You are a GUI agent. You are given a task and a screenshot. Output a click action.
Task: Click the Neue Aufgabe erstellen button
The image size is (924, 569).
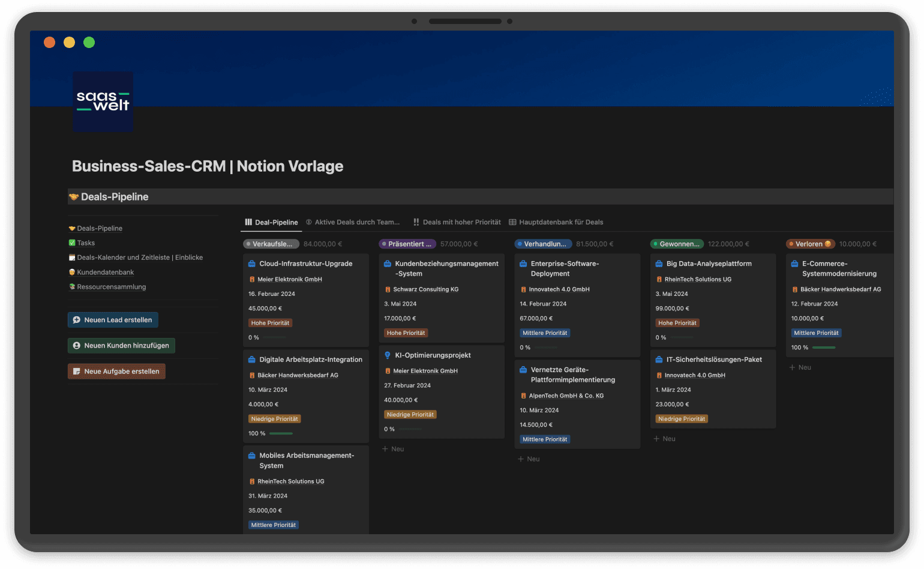click(x=116, y=371)
